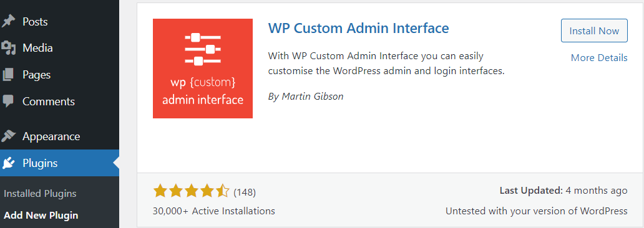Click the Pages icon in sidebar
This screenshot has height=228, width=644.
(8, 75)
